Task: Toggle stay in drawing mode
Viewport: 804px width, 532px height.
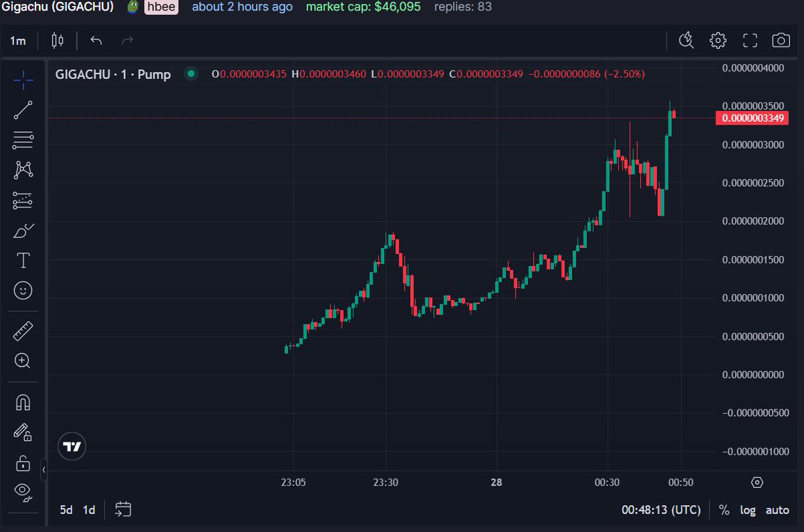Action: click(23, 432)
